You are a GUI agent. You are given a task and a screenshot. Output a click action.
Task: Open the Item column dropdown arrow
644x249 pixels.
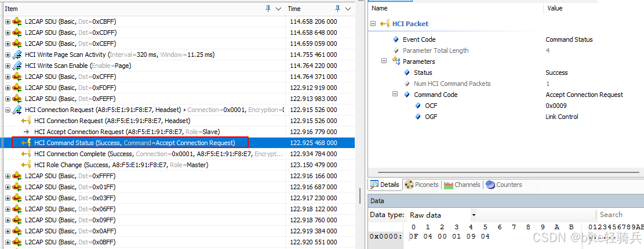(x=278, y=9)
